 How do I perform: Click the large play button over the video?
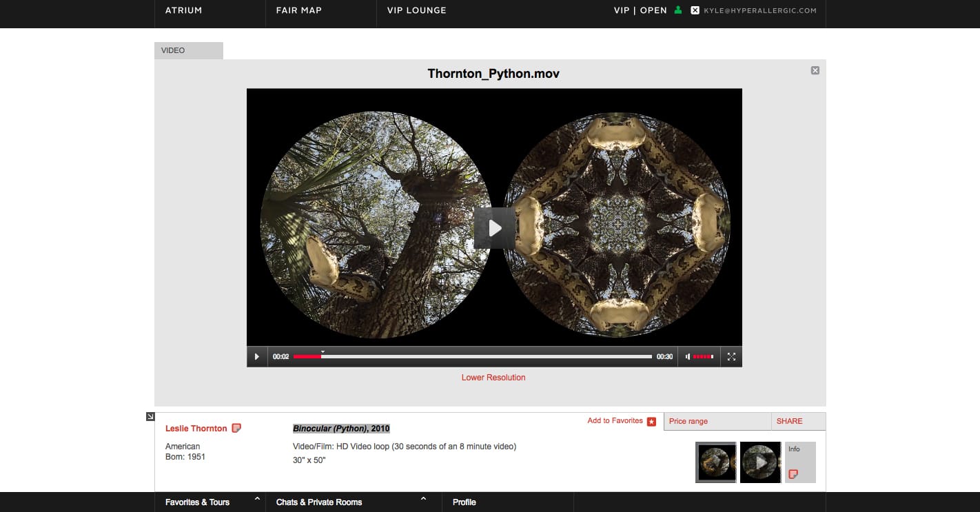click(x=494, y=227)
